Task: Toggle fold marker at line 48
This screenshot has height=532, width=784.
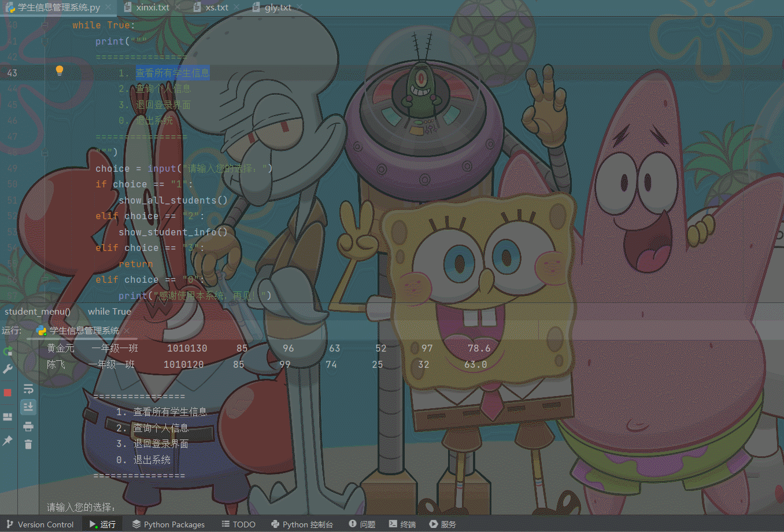Action: 45,153
